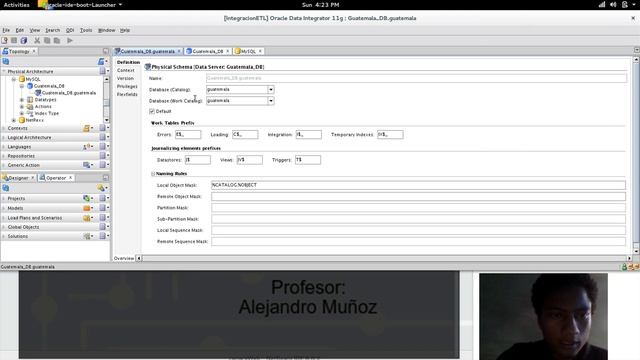Click Repositories panel options icon

(x=104, y=156)
